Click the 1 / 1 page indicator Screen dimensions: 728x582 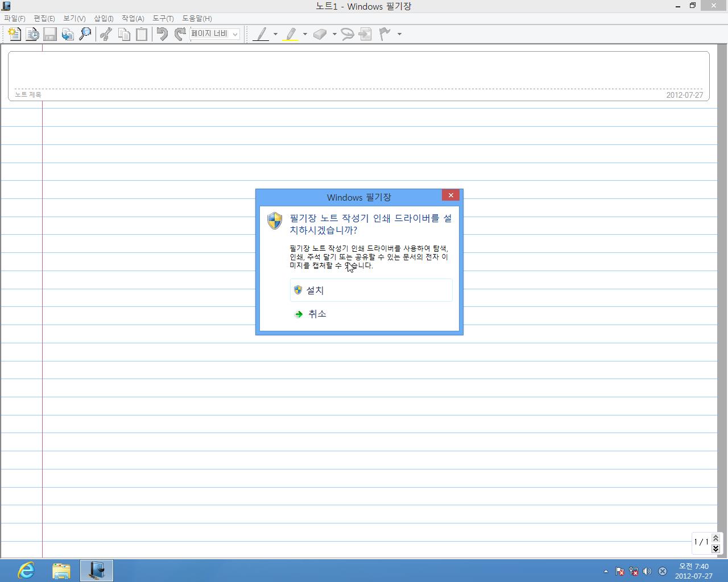701,542
